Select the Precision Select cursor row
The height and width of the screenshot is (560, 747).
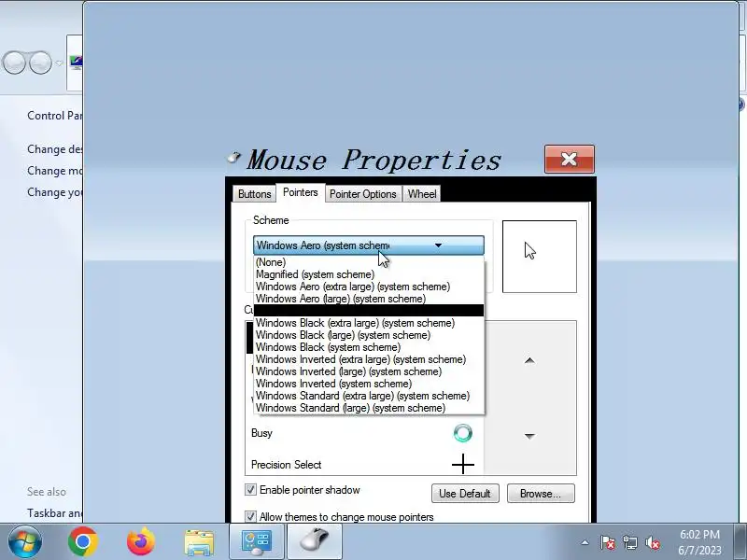(x=364, y=464)
